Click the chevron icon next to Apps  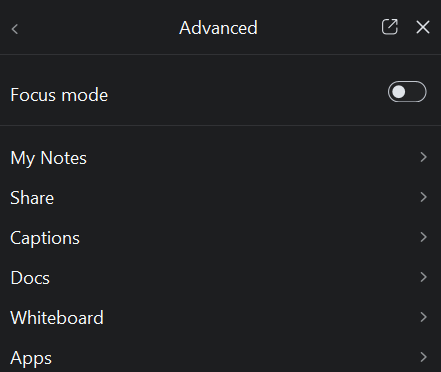point(423,357)
